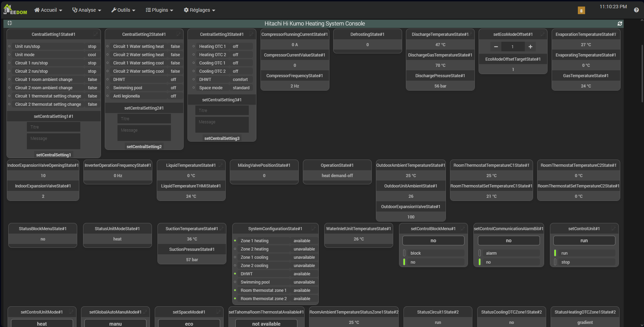This screenshot has width=644, height=327.
Task: Click the 'Unit run/stop' row
Action: (53, 46)
